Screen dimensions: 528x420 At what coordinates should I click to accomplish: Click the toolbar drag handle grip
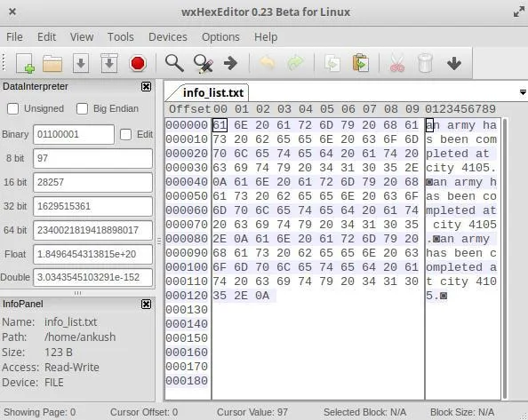pyautogui.click(x=4, y=62)
